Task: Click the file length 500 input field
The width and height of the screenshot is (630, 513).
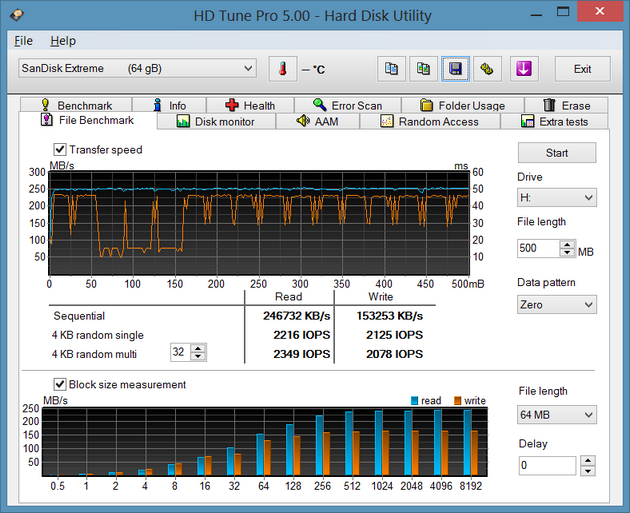Action: [539, 248]
